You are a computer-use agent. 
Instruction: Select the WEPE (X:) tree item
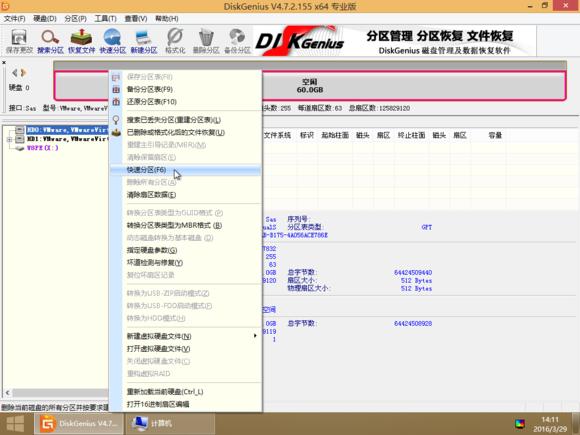pyautogui.click(x=43, y=148)
